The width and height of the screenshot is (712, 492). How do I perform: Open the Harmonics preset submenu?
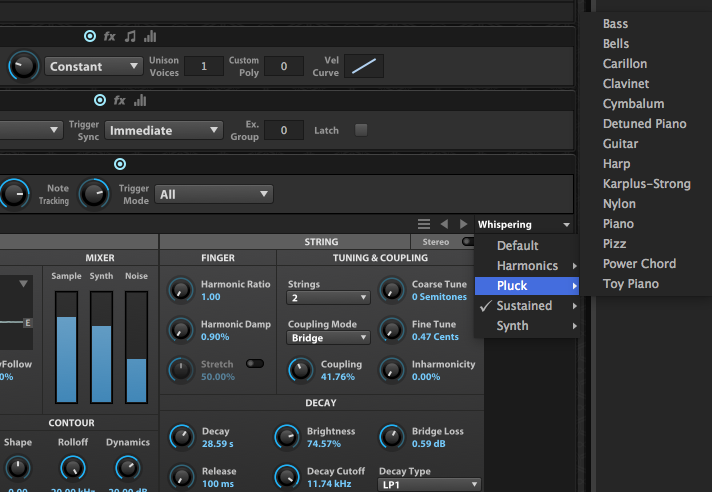[x=527, y=266]
